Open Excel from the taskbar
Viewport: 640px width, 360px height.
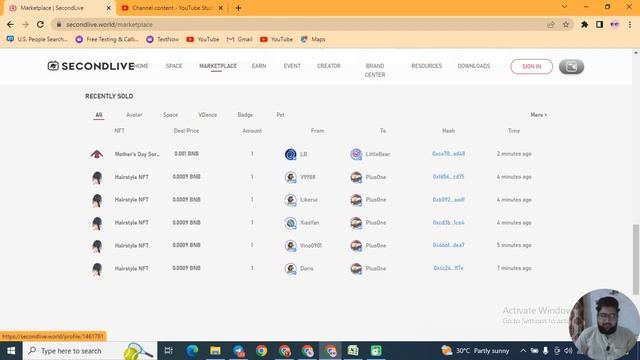[353, 351]
